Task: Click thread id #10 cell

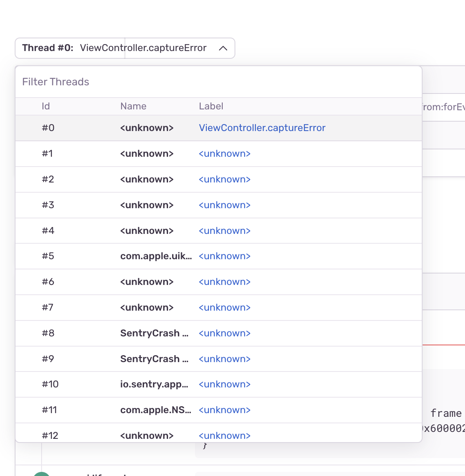Action: [50, 384]
